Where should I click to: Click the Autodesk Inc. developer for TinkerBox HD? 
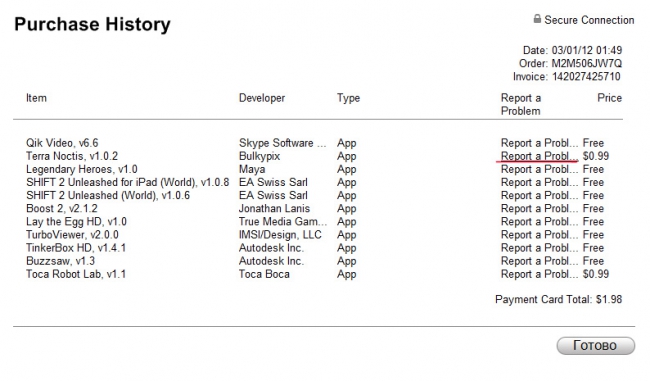271,248
